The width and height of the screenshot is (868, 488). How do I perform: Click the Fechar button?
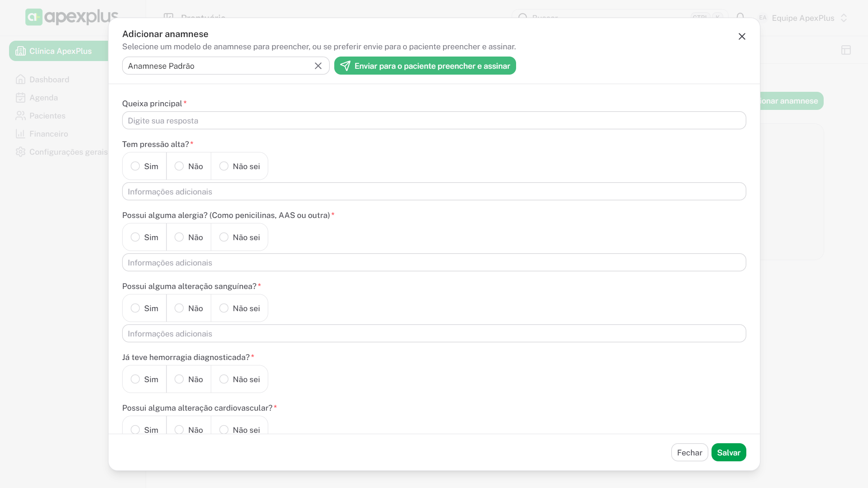tap(689, 453)
